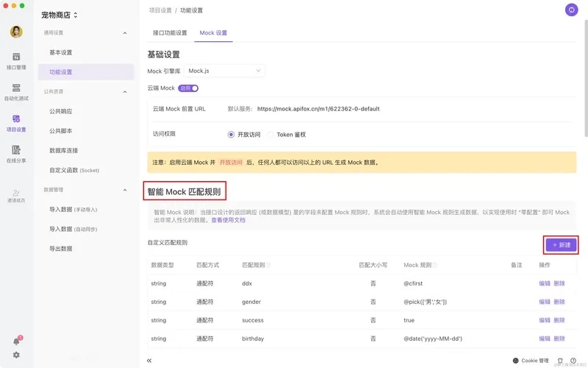Click the shirt theme icon in bottom bar

pos(560,361)
